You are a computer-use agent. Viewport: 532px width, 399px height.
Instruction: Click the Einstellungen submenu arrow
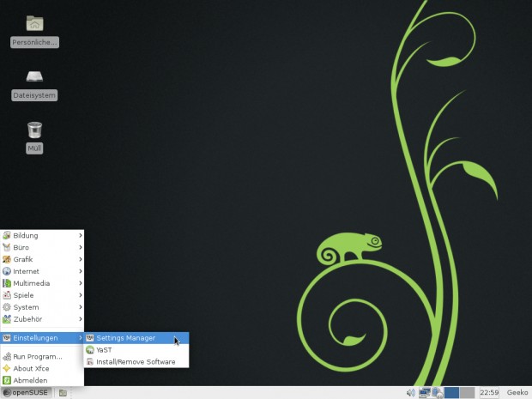[x=81, y=337]
